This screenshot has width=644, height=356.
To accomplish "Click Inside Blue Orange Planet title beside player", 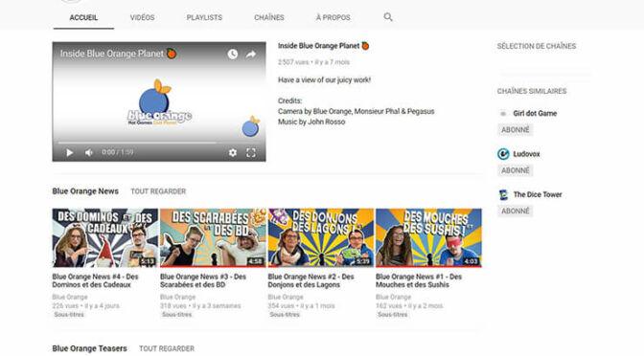I will pyautogui.click(x=323, y=46).
